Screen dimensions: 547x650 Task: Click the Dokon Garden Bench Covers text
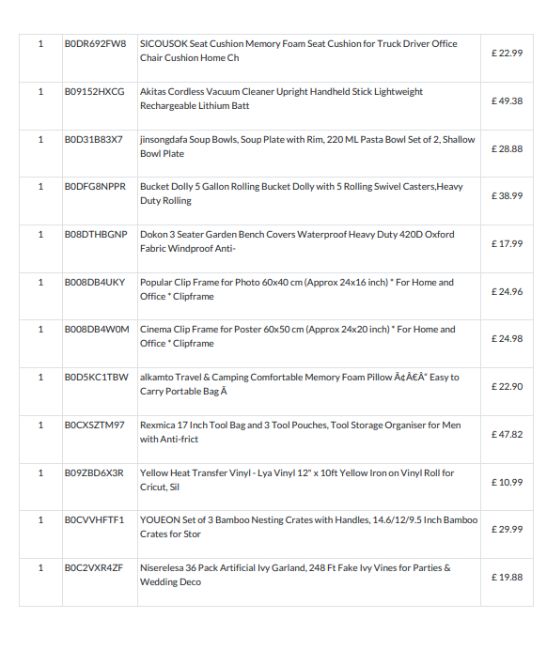tap(297, 241)
